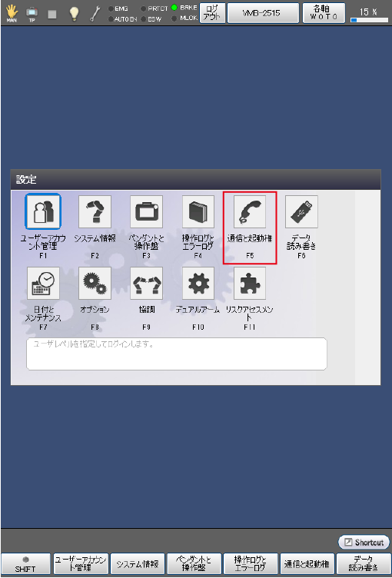
Task: Click the MAN hand mode icon
Action: tap(12, 14)
